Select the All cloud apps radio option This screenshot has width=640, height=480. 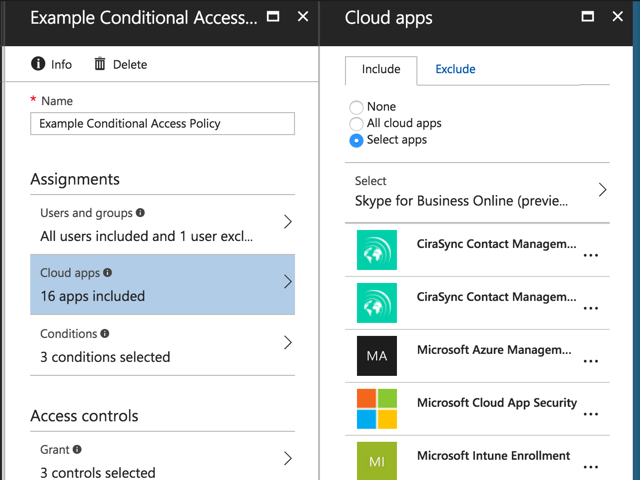click(356, 124)
